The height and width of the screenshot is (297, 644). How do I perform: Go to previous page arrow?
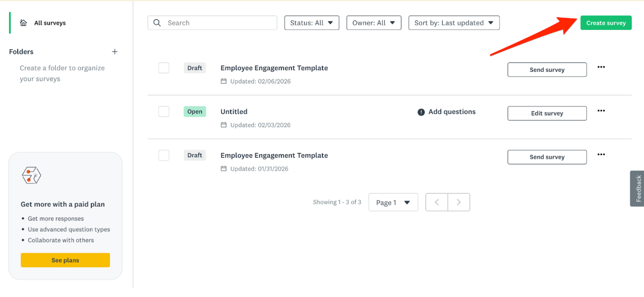[436, 202]
